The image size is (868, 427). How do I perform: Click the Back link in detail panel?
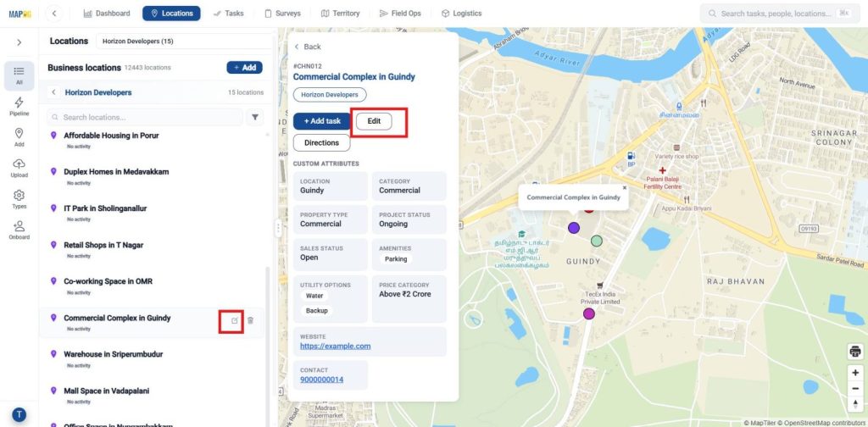click(308, 47)
